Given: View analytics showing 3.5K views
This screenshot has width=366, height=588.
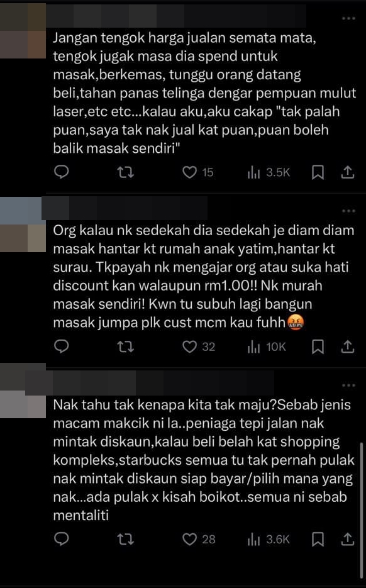Looking at the screenshot, I should click(x=269, y=172).
